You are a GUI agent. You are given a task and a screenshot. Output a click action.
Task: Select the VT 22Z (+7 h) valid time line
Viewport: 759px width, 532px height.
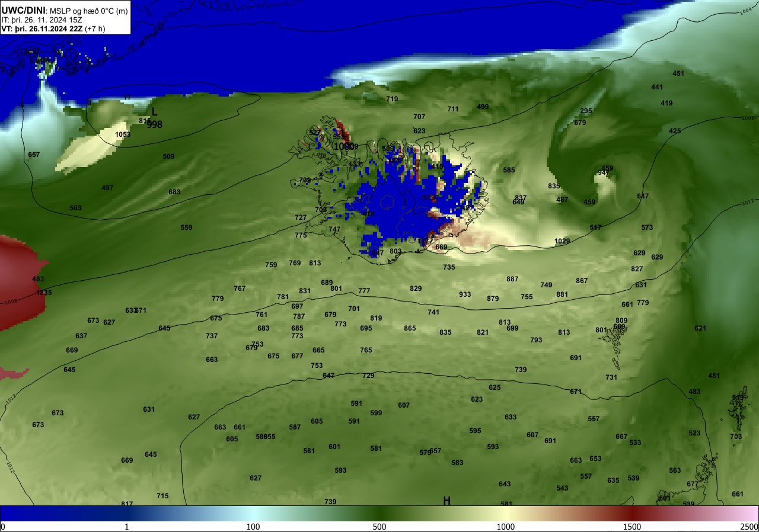click(x=53, y=28)
